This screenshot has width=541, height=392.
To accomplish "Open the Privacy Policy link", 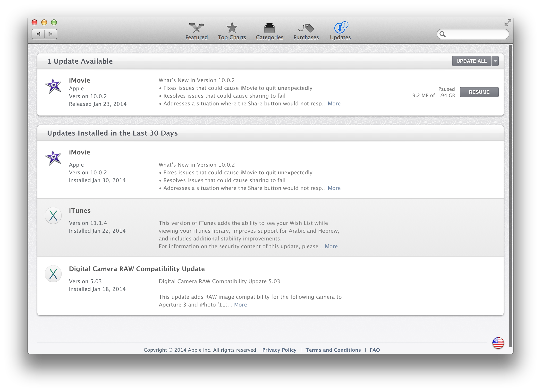I will tap(279, 350).
